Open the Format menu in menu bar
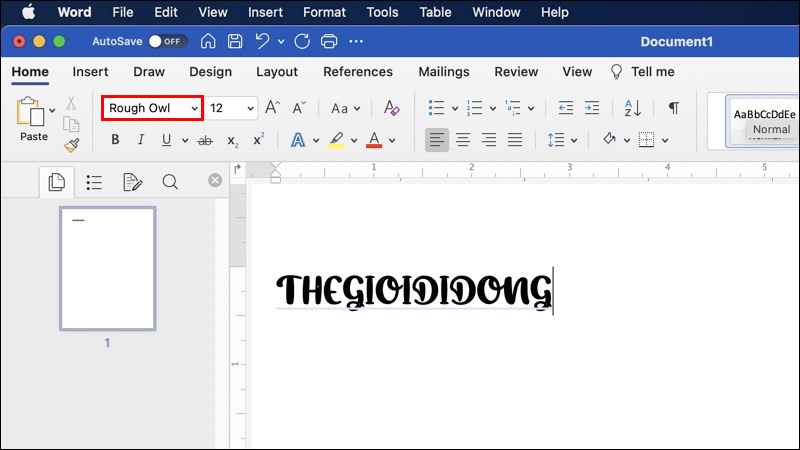Viewport: 800px width, 450px height. pyautogui.click(x=324, y=12)
